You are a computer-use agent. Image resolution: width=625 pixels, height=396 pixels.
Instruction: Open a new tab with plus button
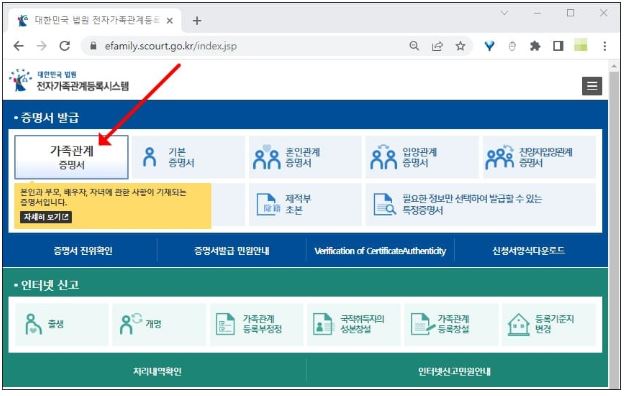(x=197, y=20)
